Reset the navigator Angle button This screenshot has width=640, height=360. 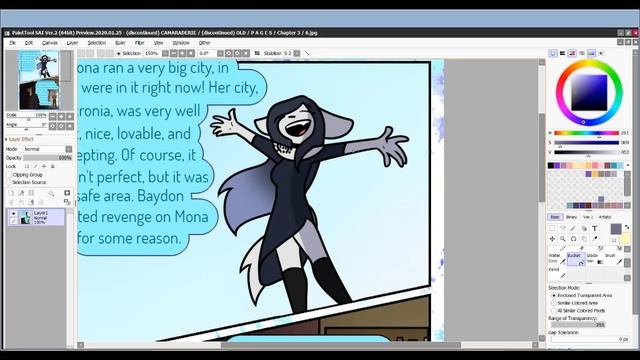[70, 126]
